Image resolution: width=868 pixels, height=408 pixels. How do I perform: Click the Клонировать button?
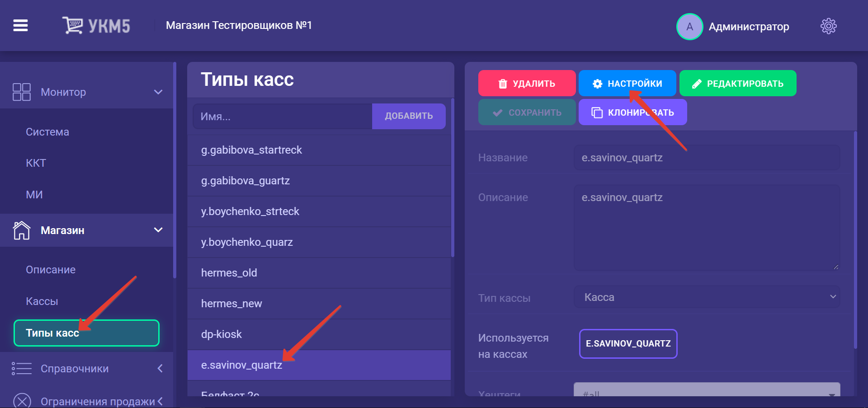click(x=632, y=113)
